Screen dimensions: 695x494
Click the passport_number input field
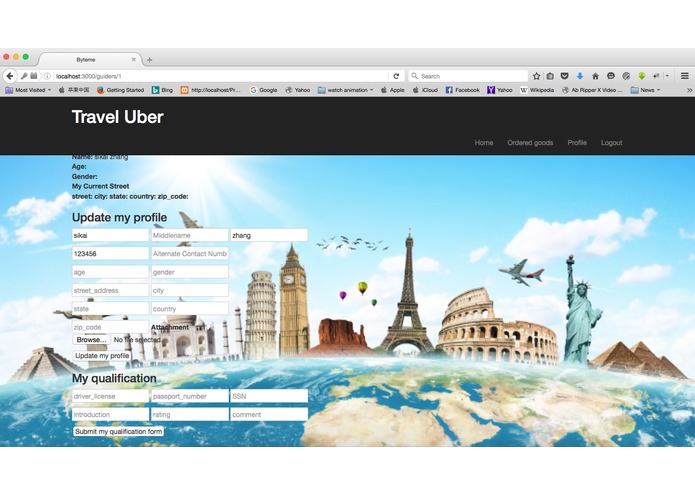point(190,396)
